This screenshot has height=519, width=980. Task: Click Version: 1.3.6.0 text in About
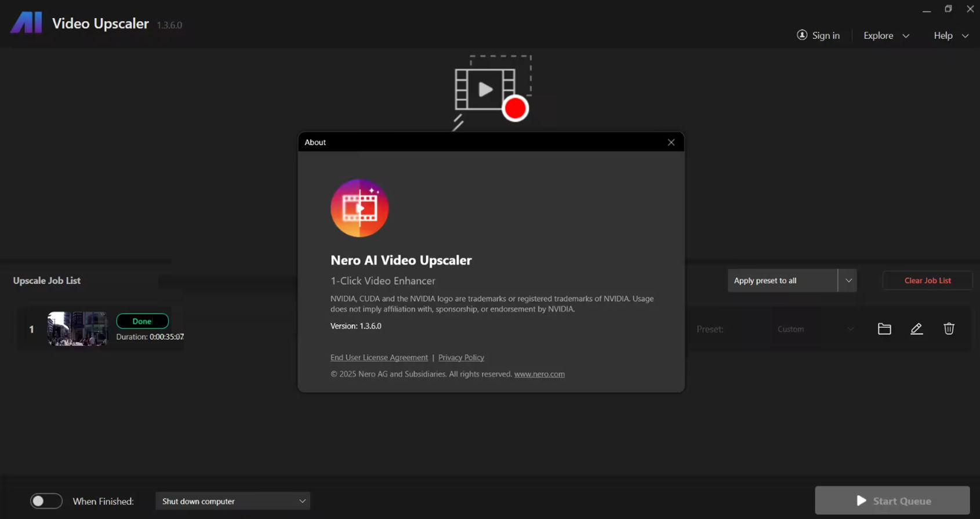coord(356,326)
